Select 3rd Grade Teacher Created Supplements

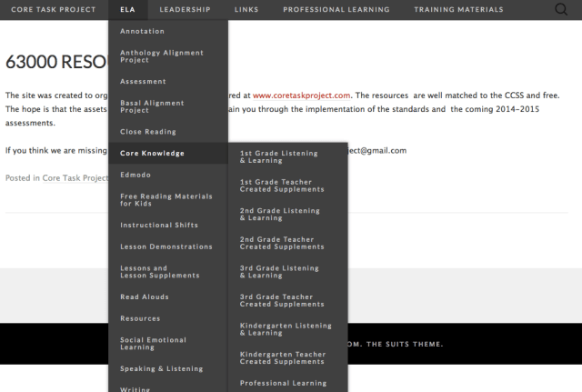(x=282, y=300)
